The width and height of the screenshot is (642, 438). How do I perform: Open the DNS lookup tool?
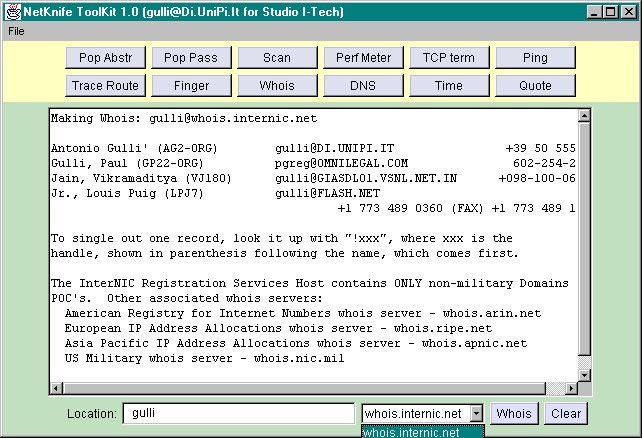(x=363, y=86)
